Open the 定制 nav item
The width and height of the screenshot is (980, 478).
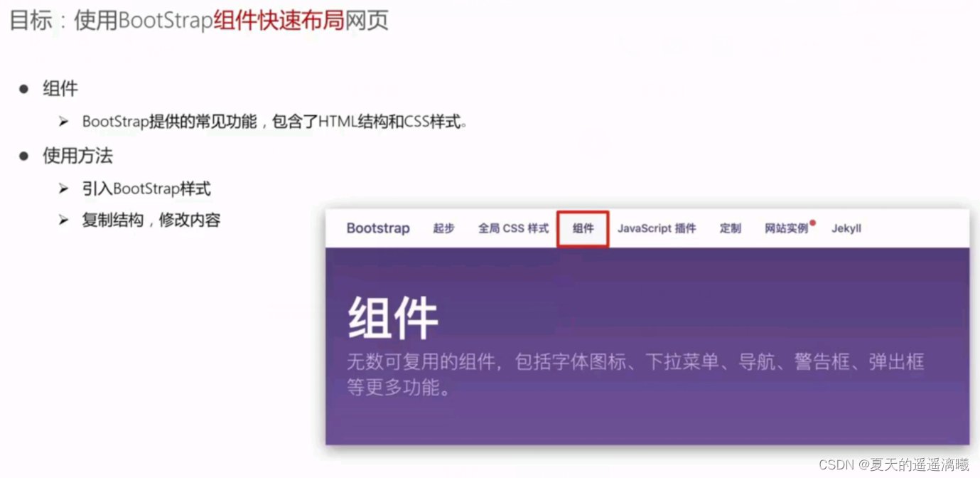click(731, 228)
